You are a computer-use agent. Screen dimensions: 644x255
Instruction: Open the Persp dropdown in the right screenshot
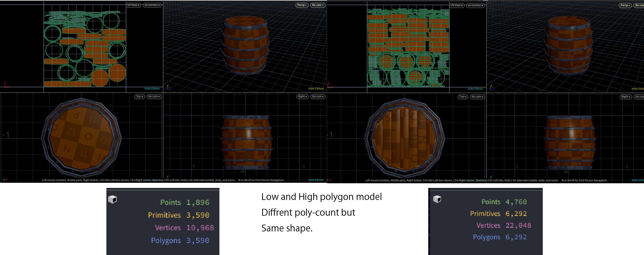(x=625, y=5)
